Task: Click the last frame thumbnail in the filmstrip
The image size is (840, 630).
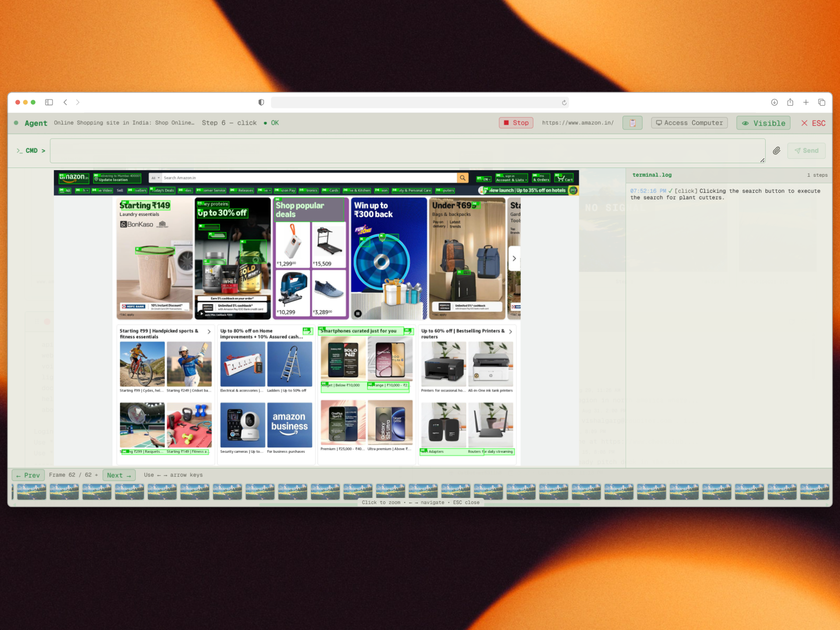Action: point(814,492)
